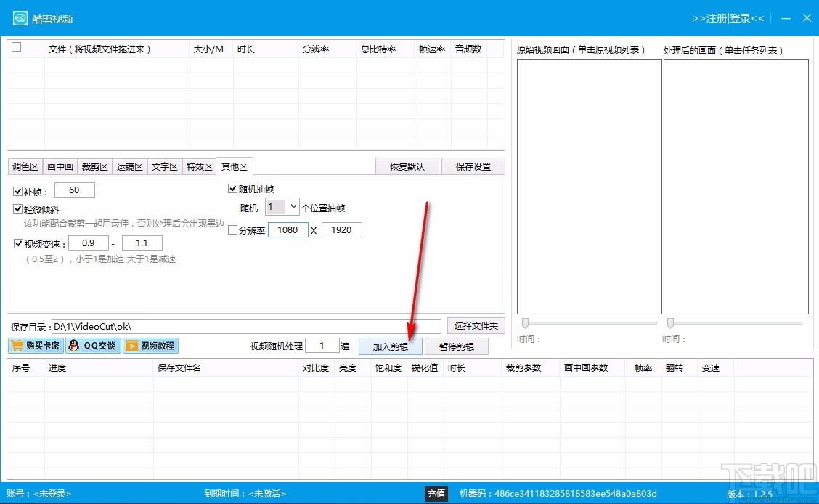Click the processed video preview pane
The width and height of the screenshot is (819, 504).
click(x=736, y=187)
